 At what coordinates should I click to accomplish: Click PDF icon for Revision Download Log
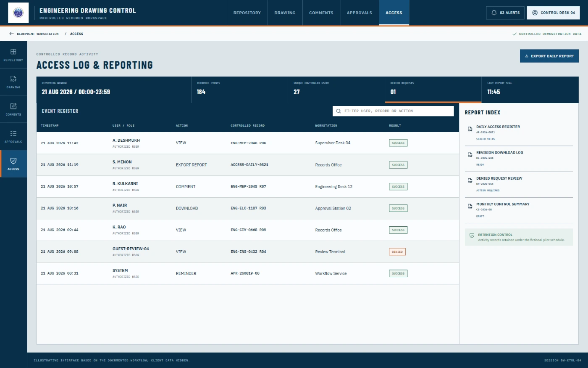coord(470,155)
